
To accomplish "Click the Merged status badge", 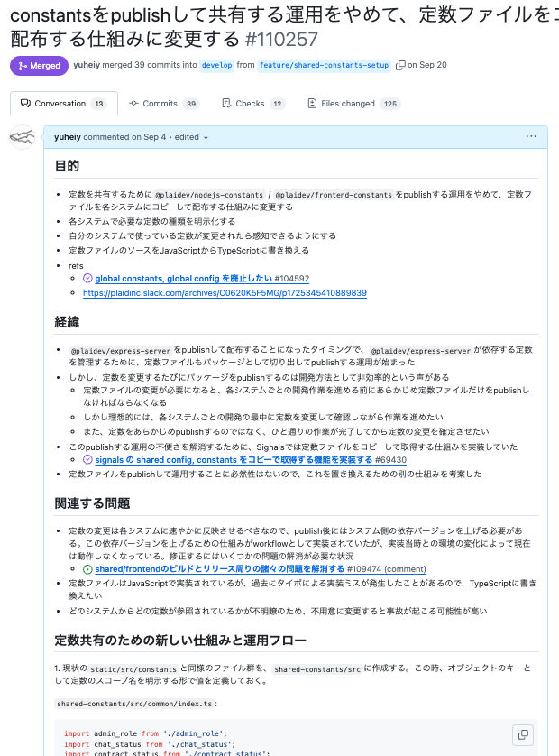I will pos(39,66).
